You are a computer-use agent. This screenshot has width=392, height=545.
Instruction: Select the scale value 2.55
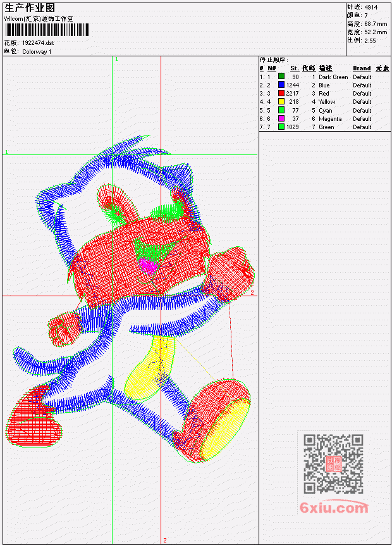pos(370,41)
